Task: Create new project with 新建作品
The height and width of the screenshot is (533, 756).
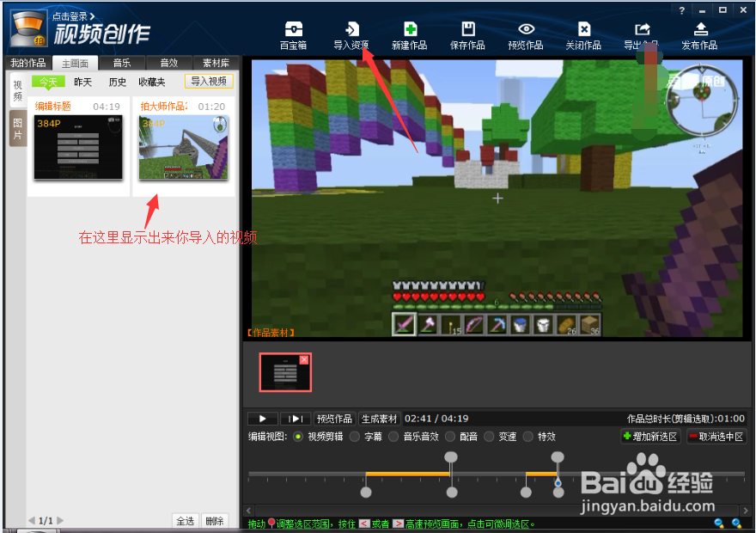Action: tap(409, 36)
